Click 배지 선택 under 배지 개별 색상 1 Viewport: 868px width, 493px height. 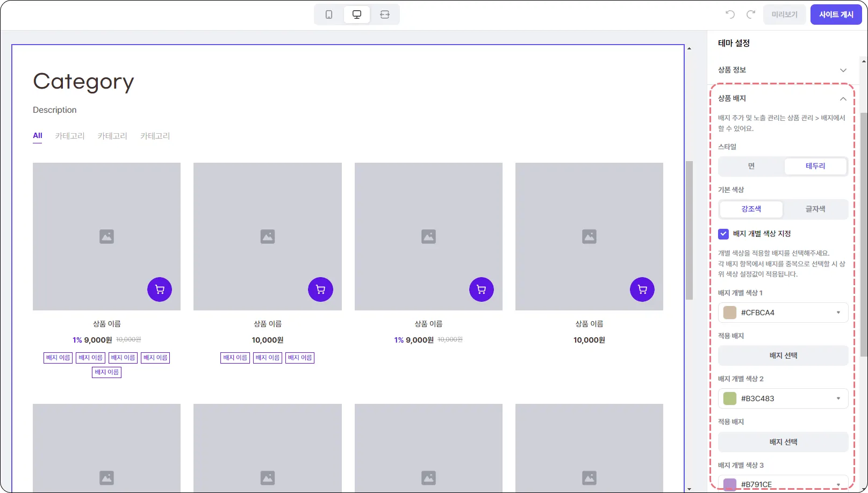tap(783, 356)
